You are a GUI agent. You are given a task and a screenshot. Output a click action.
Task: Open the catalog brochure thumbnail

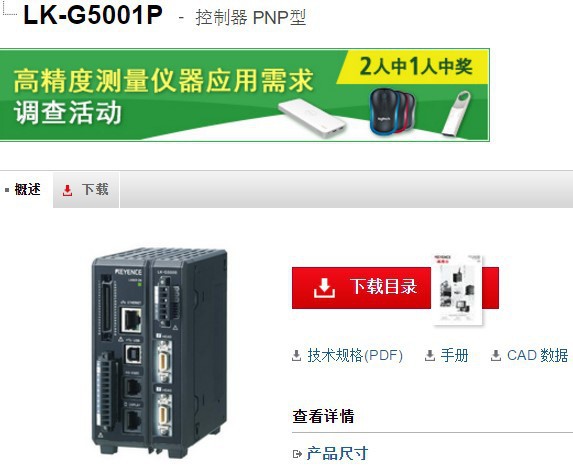click(x=457, y=289)
